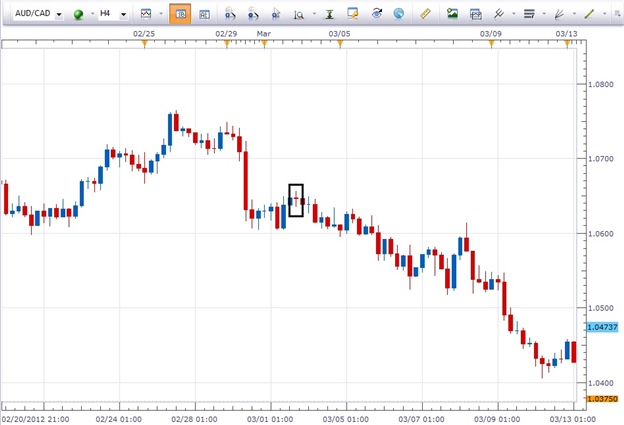Click the 02/20/2012 21:00 time label

click(x=35, y=419)
